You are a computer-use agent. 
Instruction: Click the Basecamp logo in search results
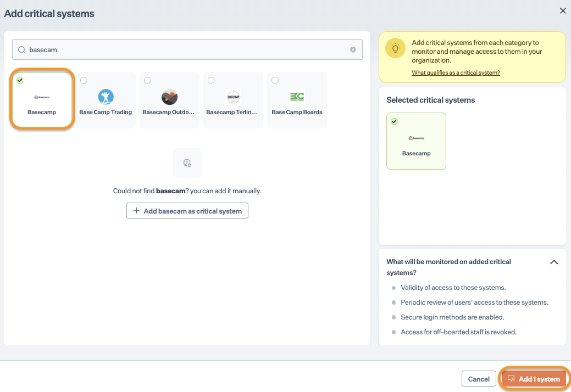42,97
